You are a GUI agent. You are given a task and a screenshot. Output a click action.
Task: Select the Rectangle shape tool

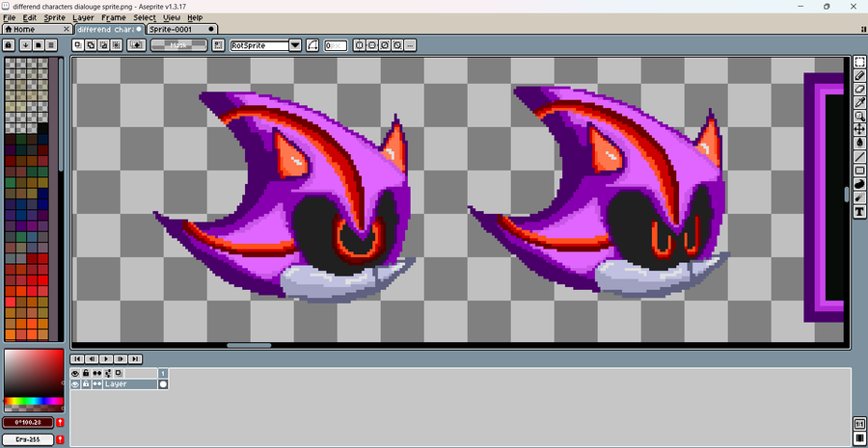pyautogui.click(x=859, y=171)
